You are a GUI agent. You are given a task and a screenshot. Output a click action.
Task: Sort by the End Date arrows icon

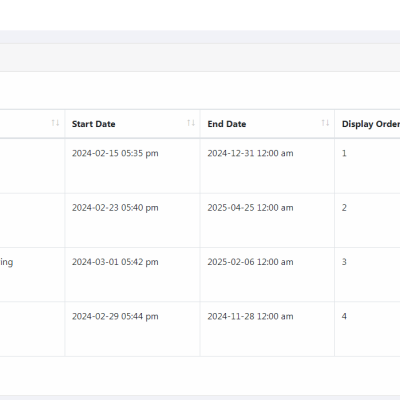pyautogui.click(x=325, y=123)
